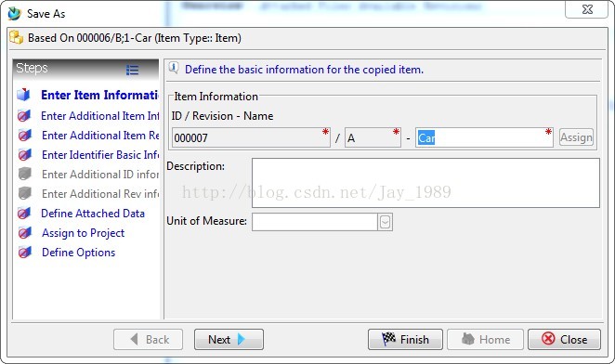Click icon beside Enter Additional Item Rev step
Screen dimensions: 615x364
pos(24,136)
